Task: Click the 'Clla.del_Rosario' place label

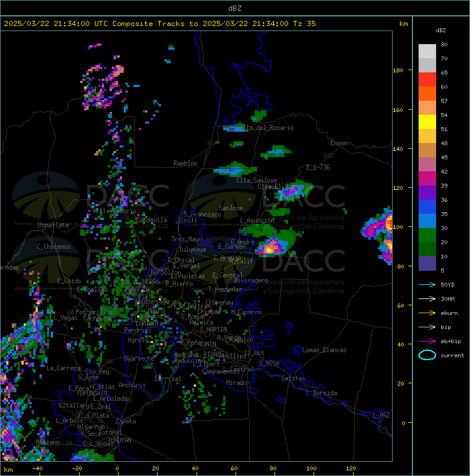Action: coord(266,128)
